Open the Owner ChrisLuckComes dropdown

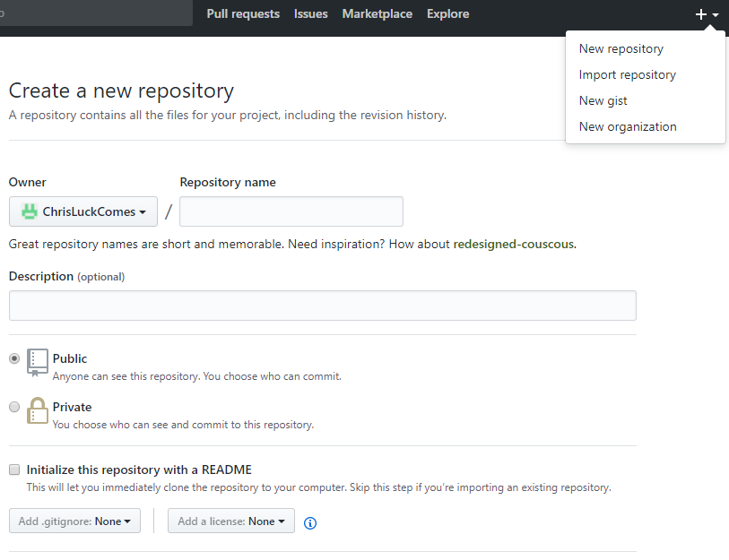coord(83,211)
